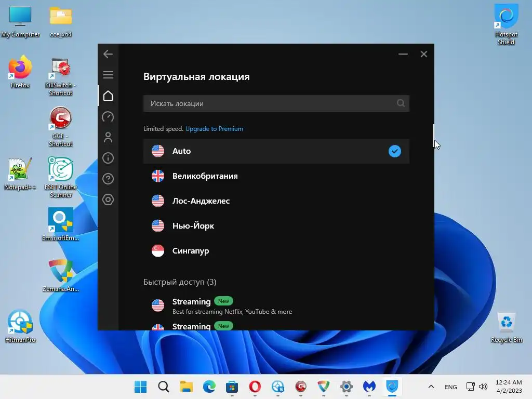Open the ENG language indicator

450,387
